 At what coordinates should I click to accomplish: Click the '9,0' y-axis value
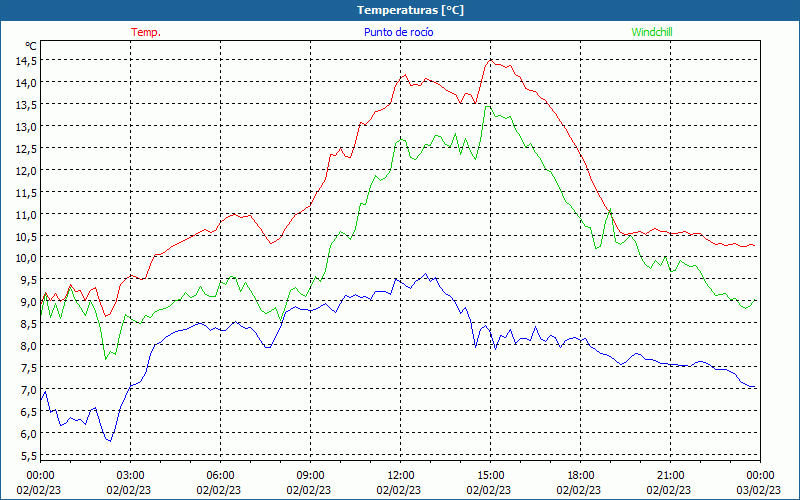point(29,302)
